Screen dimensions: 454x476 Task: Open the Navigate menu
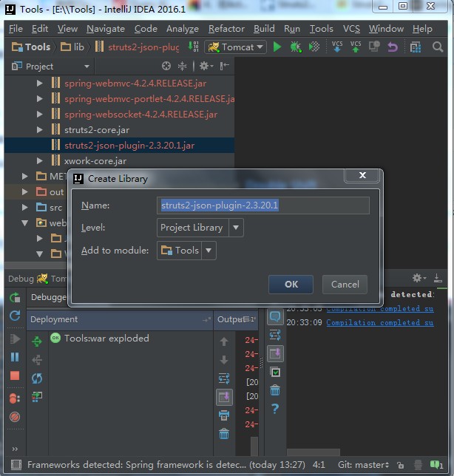click(106, 29)
